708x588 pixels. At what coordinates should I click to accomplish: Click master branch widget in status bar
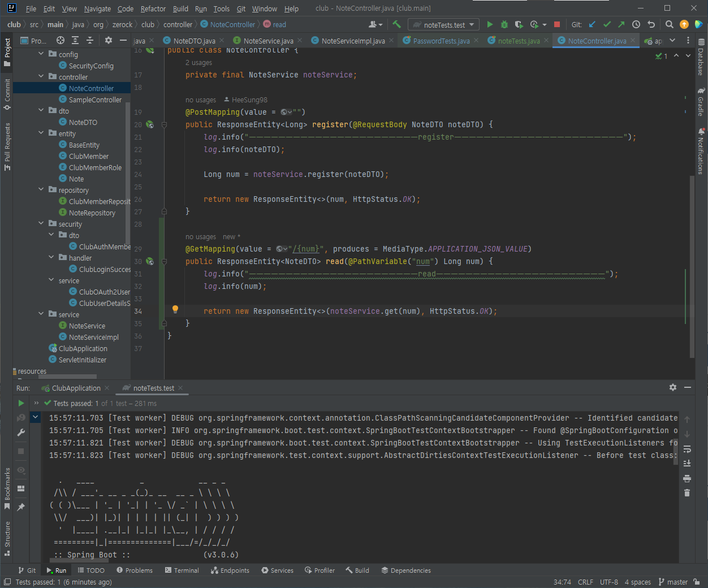(x=674, y=582)
